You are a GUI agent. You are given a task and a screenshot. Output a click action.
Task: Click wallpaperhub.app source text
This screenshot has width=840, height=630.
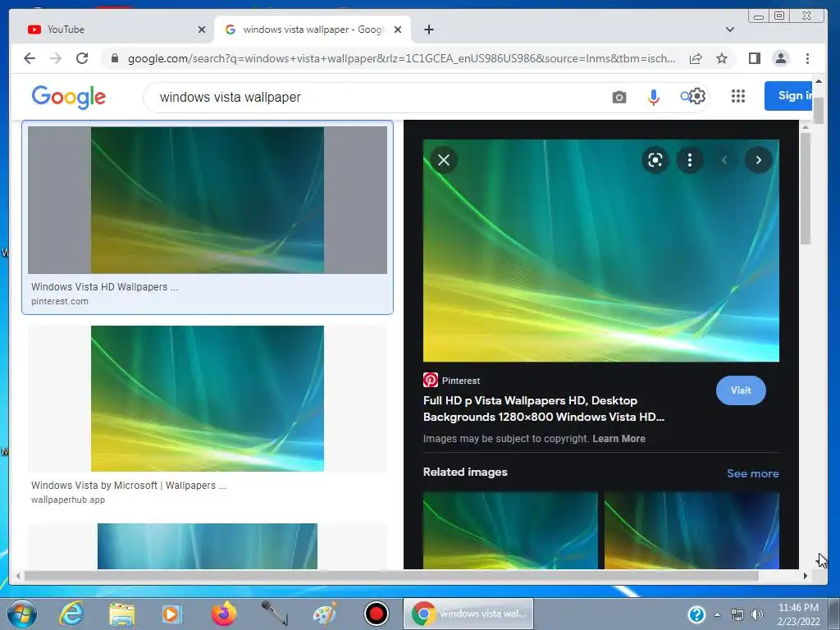[x=68, y=500]
